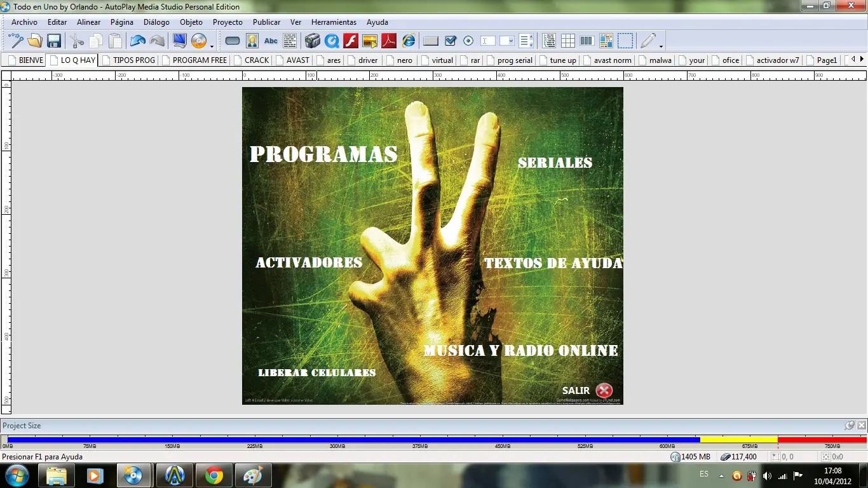Click the PROGRAMAS text on the design
This screenshot has width=868, height=488.
pyautogui.click(x=323, y=154)
